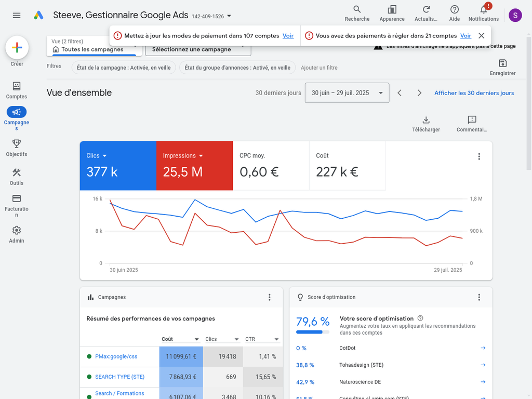
Task: Change the Clics metric dropdown
Action: pos(97,156)
